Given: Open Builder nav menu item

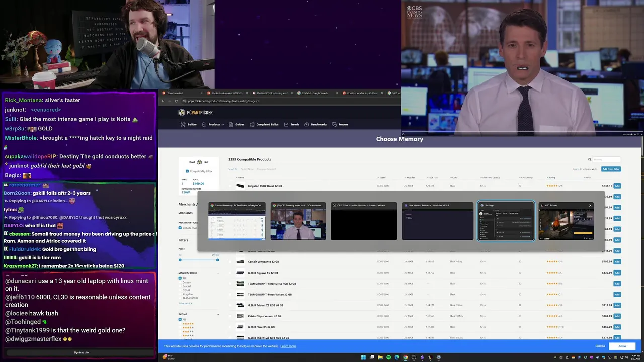Looking at the screenshot, I should tap(192, 124).
